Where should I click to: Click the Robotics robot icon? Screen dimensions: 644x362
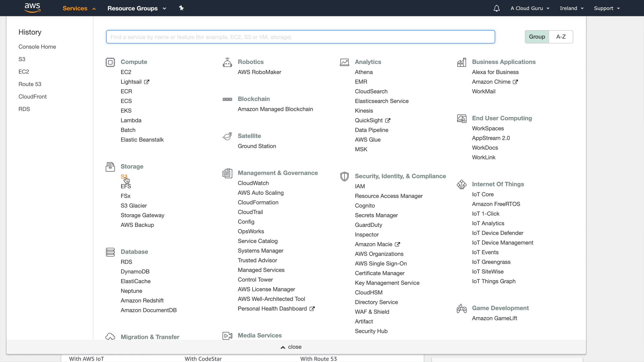(x=227, y=62)
